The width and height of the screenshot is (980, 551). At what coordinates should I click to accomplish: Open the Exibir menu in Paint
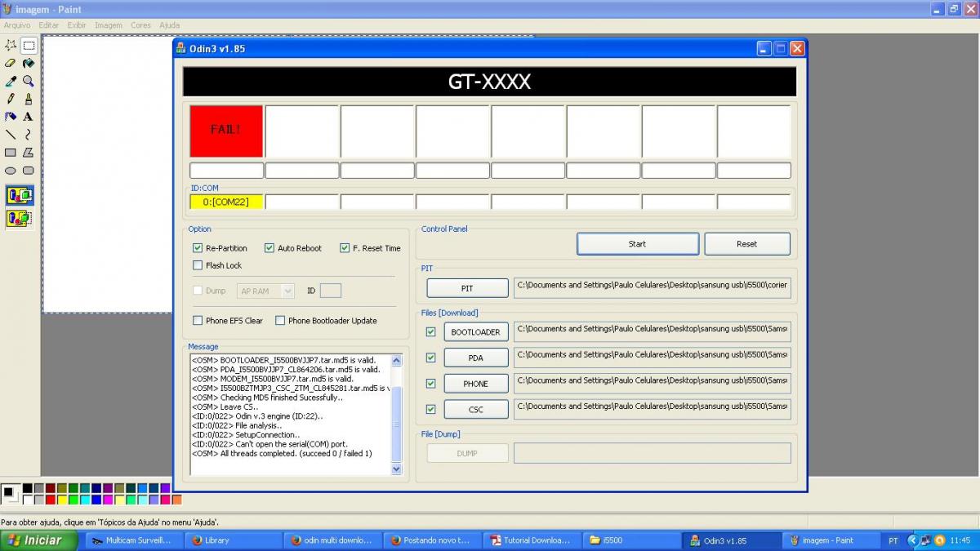coord(77,25)
